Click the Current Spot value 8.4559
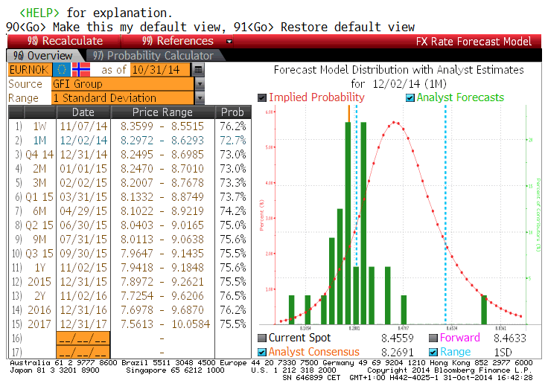This screenshot has height=392, width=548. (398, 338)
